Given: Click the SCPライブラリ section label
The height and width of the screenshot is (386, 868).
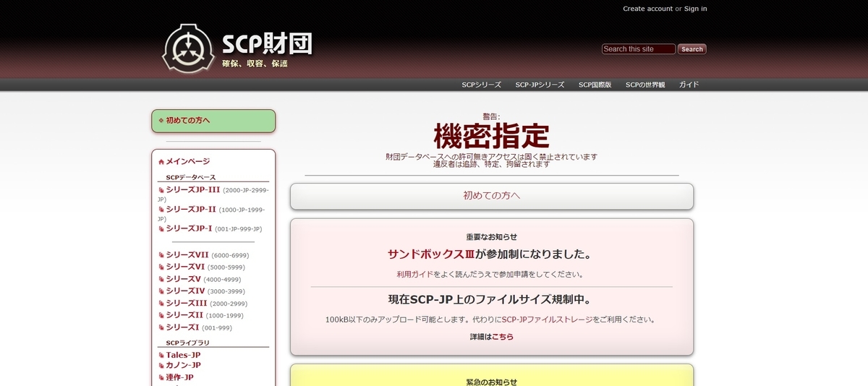Looking at the screenshot, I should 188,343.
